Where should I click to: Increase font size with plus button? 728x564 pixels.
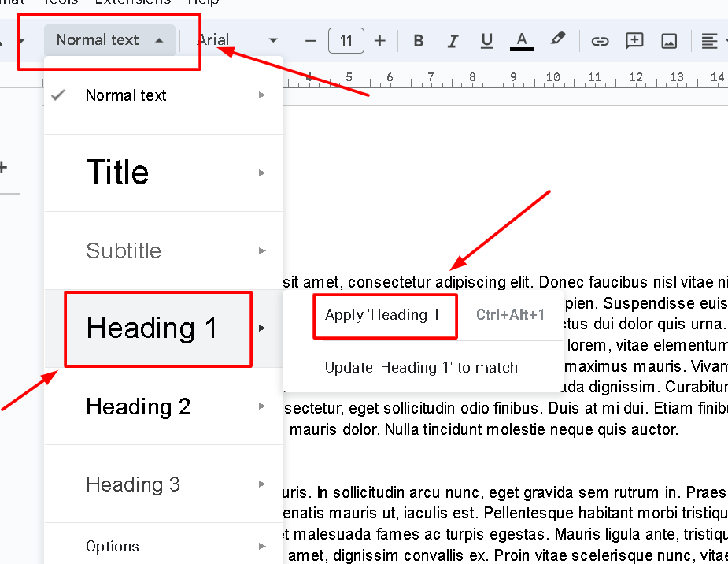[x=380, y=41]
